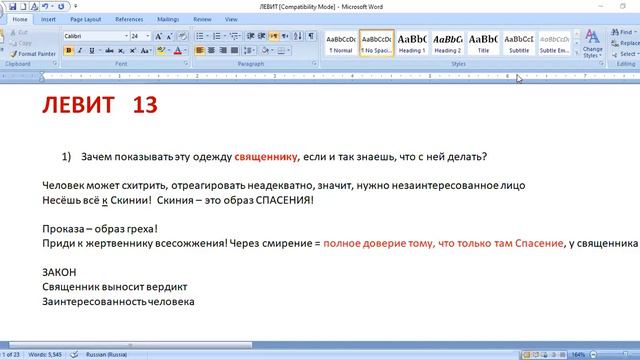
Task: Click the Format Painter button
Action: point(33,54)
